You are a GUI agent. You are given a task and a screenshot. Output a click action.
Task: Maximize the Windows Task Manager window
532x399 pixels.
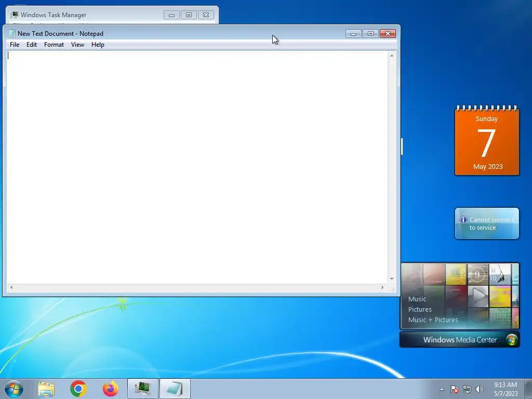pos(189,15)
